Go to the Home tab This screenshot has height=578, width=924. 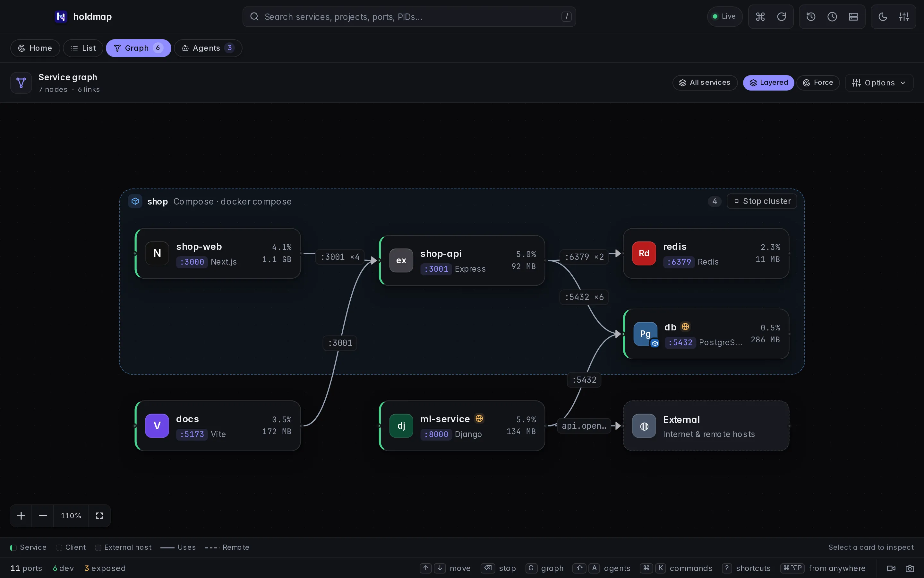(35, 48)
